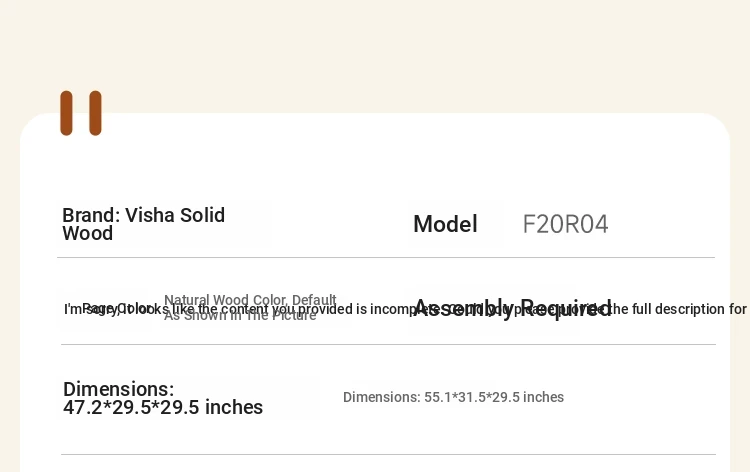The width and height of the screenshot is (750, 472).
Task: Click the As Shown In The Picture text
Action: pyautogui.click(x=240, y=316)
